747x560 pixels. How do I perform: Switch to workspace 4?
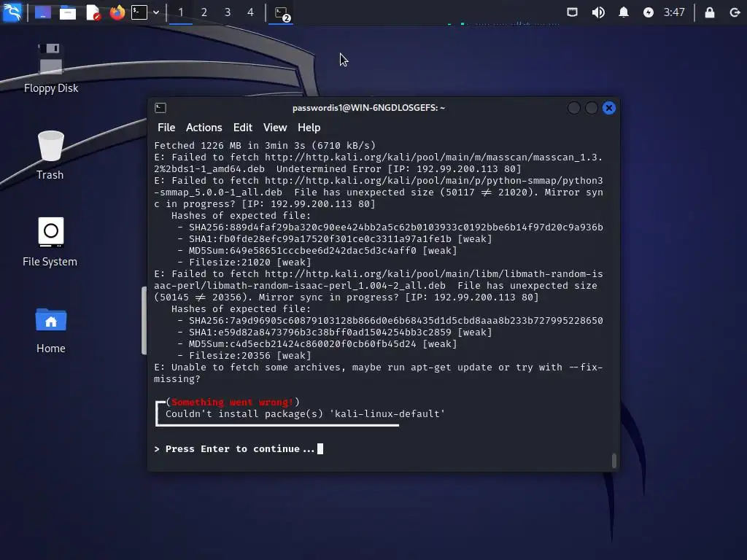click(251, 12)
